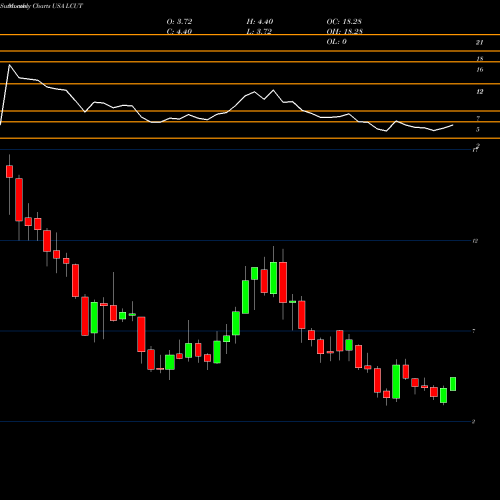Viewport: 500px width, 500px height.
Task: Click the low price value L: 3.72
Action: click(259, 32)
